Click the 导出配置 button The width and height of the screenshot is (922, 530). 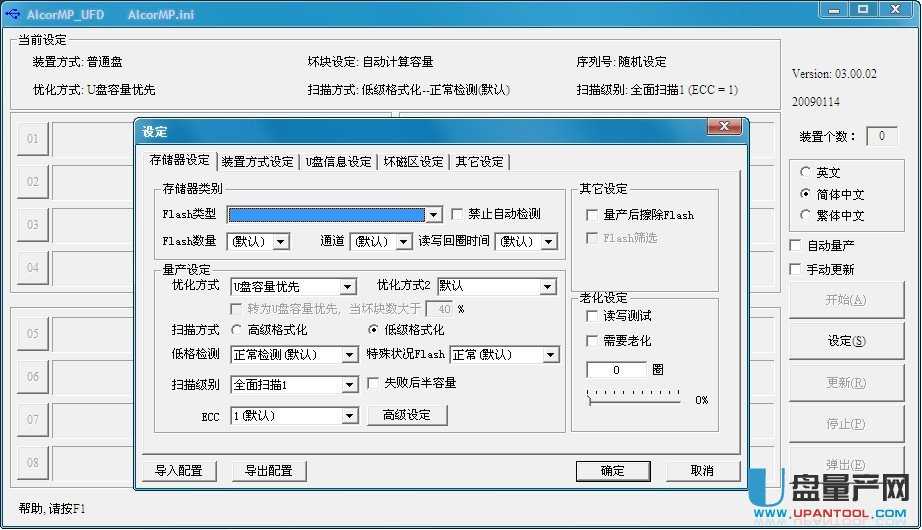pos(268,471)
